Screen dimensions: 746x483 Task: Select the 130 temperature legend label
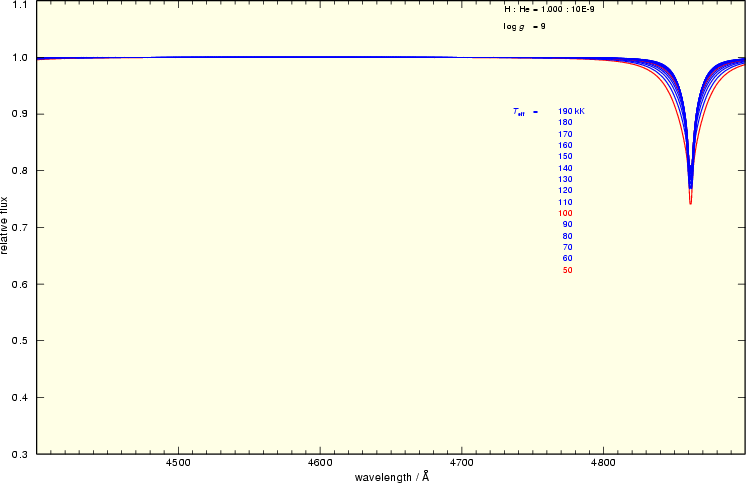(x=565, y=179)
